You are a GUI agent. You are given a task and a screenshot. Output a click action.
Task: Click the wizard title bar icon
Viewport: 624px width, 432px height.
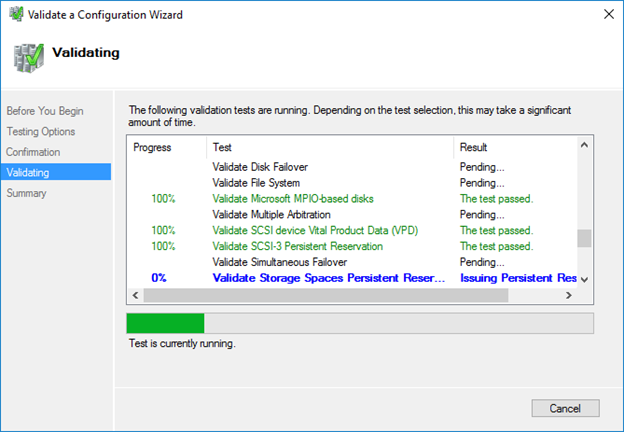pyautogui.click(x=16, y=14)
